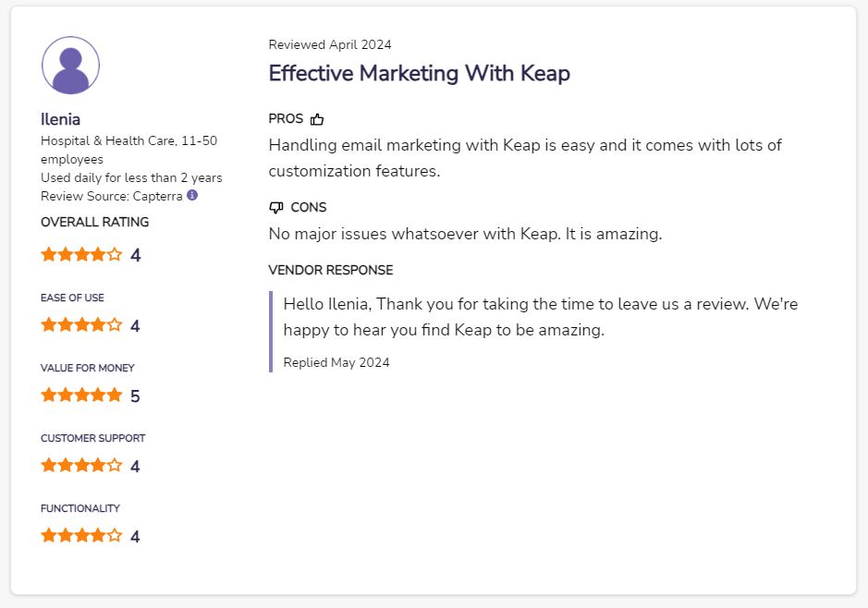The image size is (868, 608).
Task: Click the Ease of Use star row
Action: click(x=81, y=324)
